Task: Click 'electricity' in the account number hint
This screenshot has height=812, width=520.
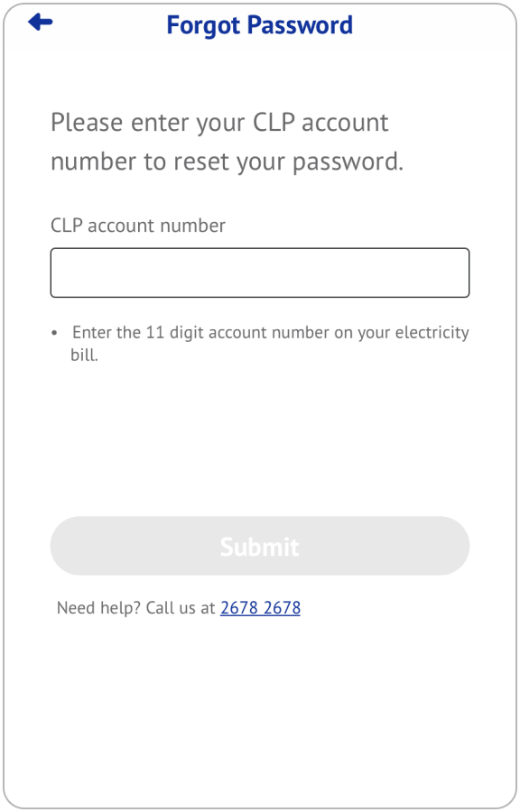Action: coord(432,332)
